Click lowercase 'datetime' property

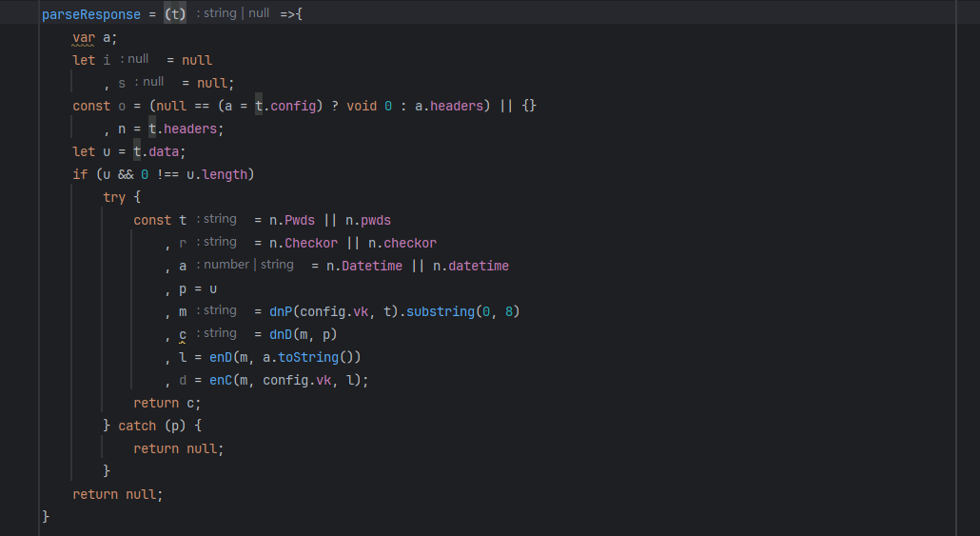point(479,266)
